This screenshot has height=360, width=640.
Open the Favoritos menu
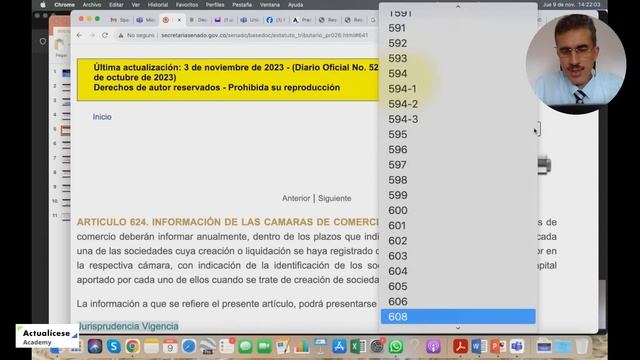187,5
